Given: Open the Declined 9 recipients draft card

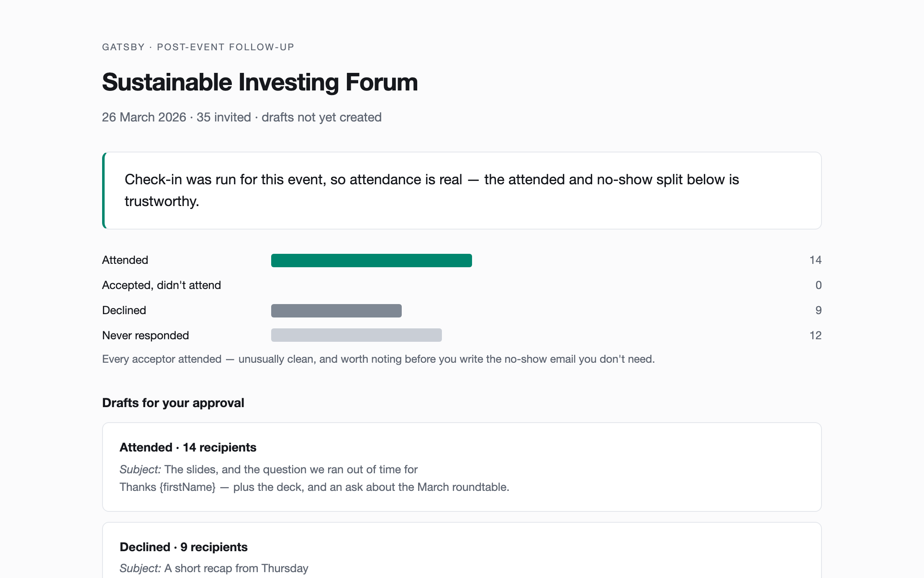Looking at the screenshot, I should point(462,550).
